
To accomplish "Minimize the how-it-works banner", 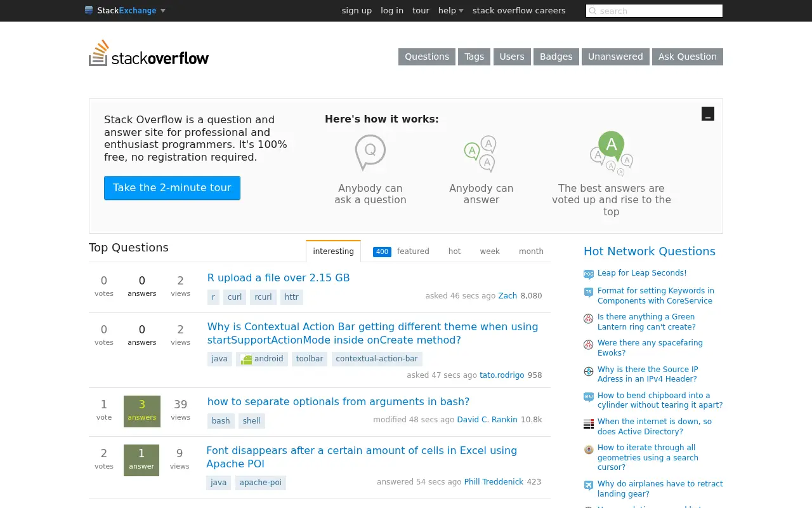I will tap(708, 114).
